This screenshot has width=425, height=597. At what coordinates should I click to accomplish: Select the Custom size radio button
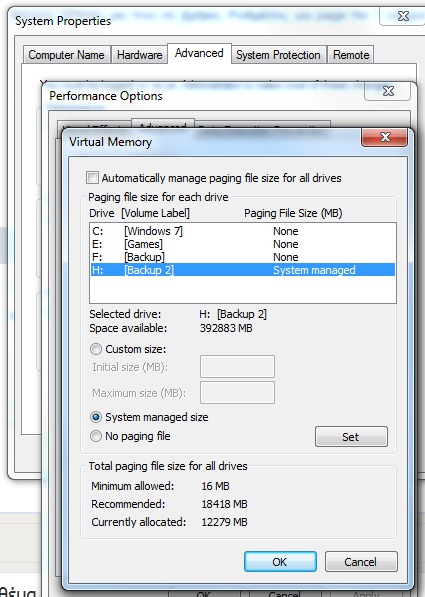click(96, 349)
